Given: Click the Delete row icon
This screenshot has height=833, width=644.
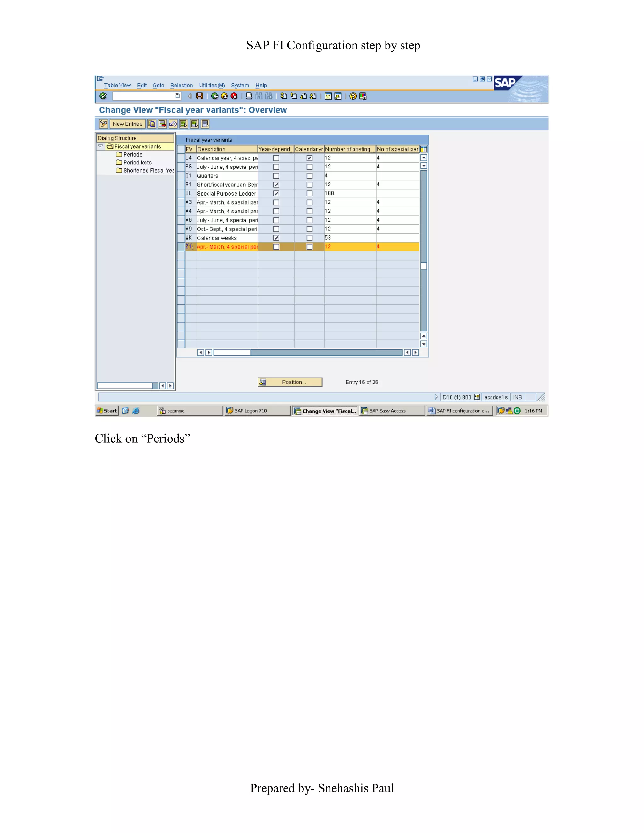Looking at the screenshot, I should point(163,124).
